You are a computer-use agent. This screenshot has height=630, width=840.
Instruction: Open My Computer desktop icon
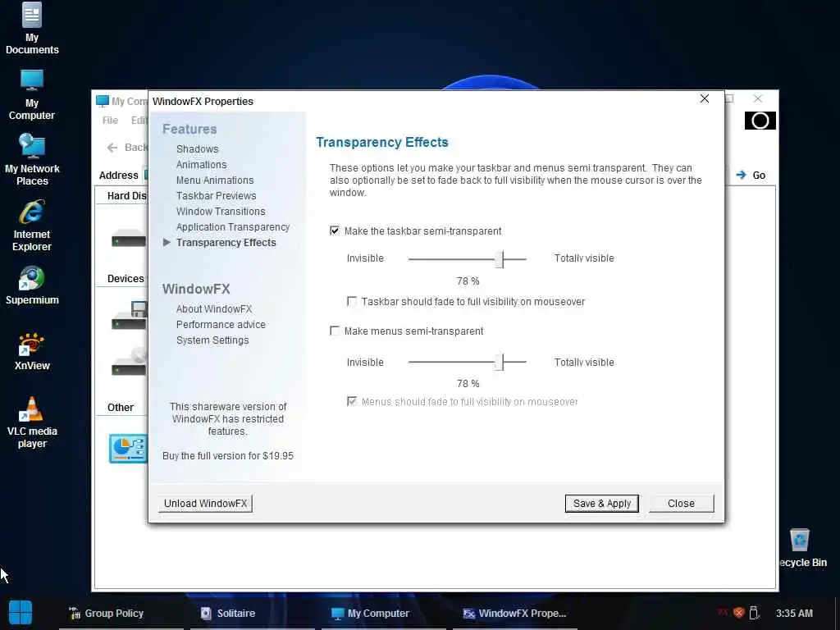tap(32, 95)
